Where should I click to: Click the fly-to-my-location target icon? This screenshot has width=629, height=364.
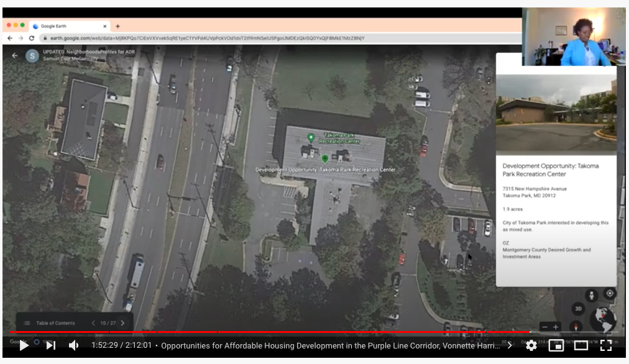point(610,293)
